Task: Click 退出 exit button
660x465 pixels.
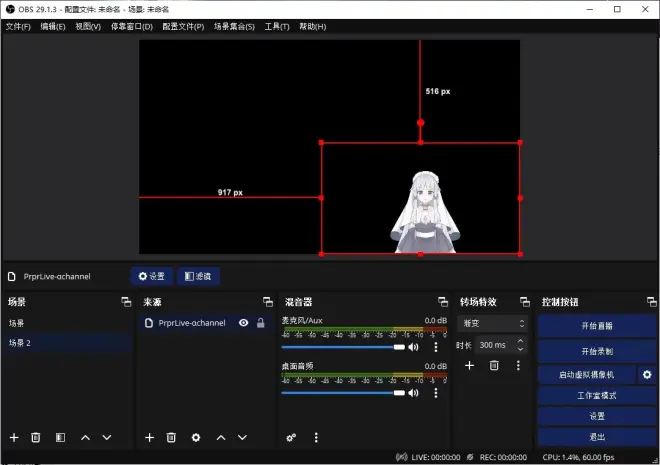Action: click(597, 437)
